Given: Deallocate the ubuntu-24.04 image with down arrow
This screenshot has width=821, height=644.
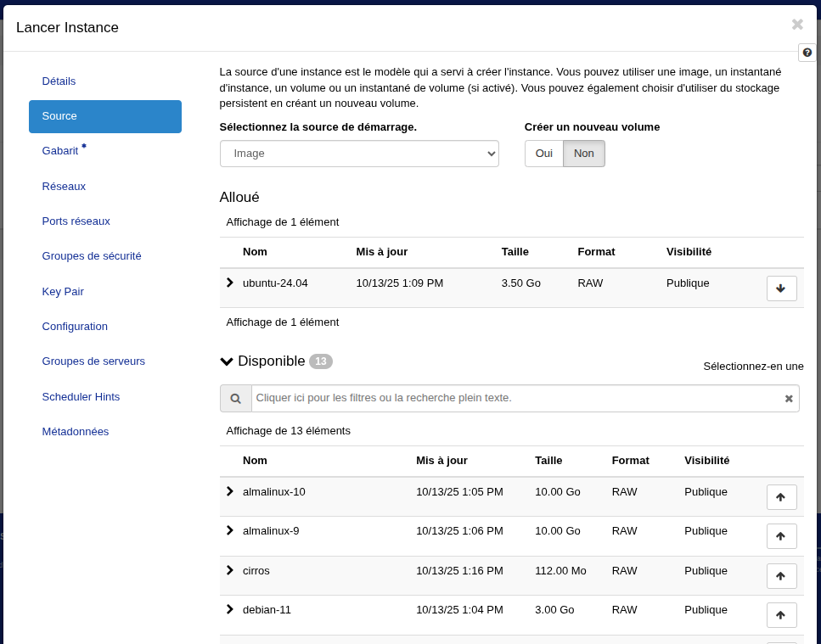Looking at the screenshot, I should [781, 288].
